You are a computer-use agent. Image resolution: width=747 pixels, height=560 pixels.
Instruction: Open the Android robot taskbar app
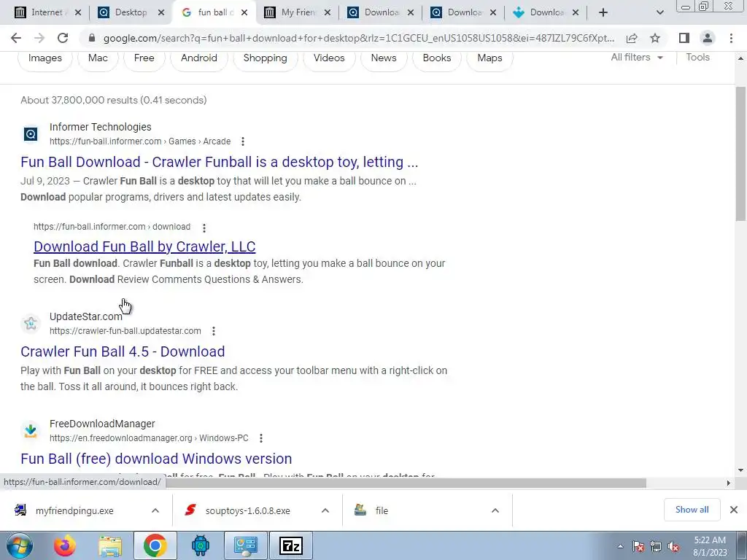201,545
